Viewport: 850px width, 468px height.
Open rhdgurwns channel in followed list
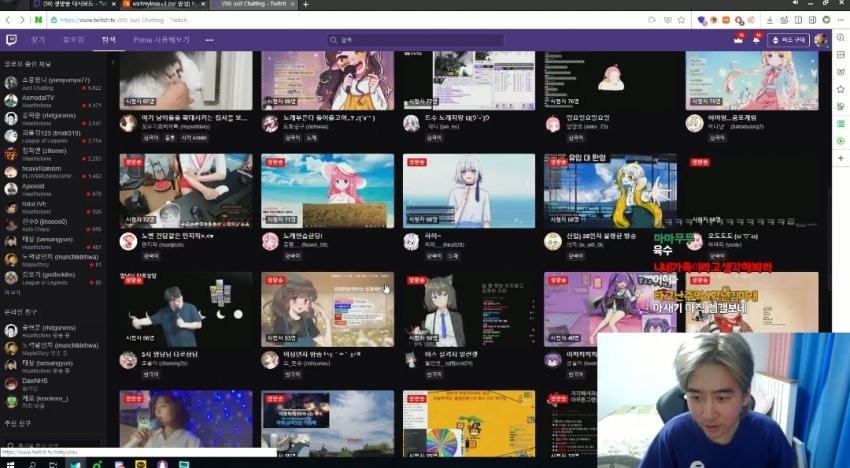(x=53, y=119)
